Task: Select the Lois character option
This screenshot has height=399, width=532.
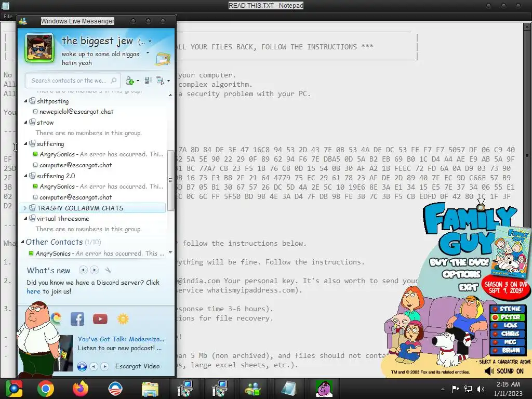Action: [507, 325]
